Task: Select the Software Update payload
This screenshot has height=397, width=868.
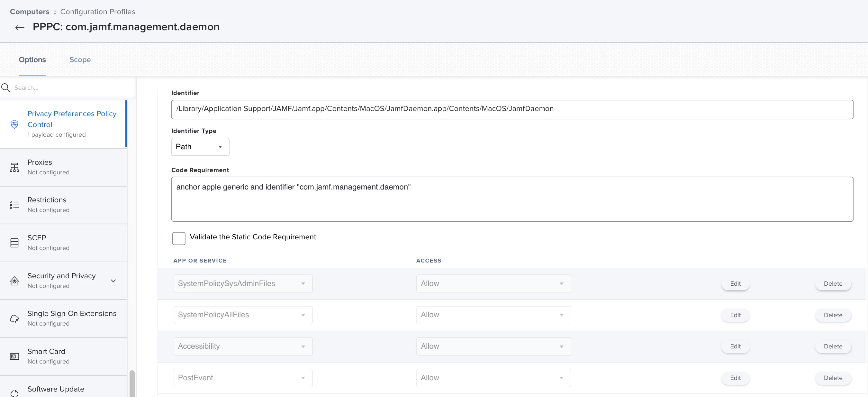Action: click(63, 386)
